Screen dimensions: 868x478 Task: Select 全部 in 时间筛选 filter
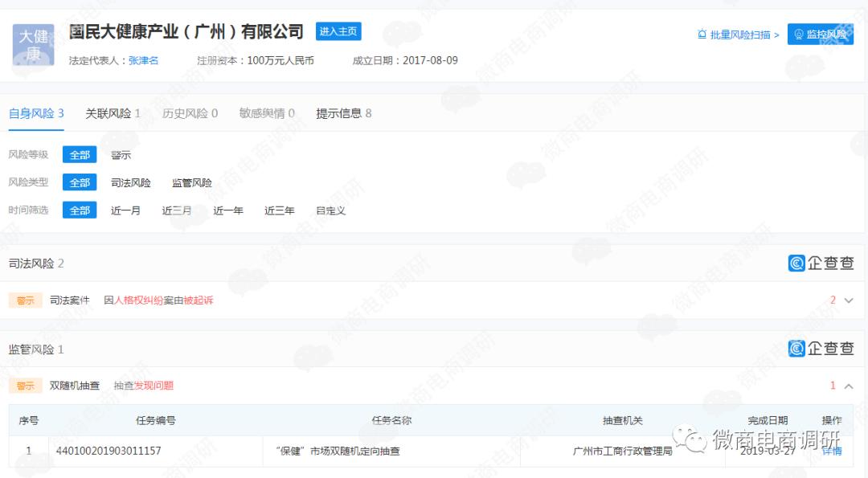coord(80,210)
